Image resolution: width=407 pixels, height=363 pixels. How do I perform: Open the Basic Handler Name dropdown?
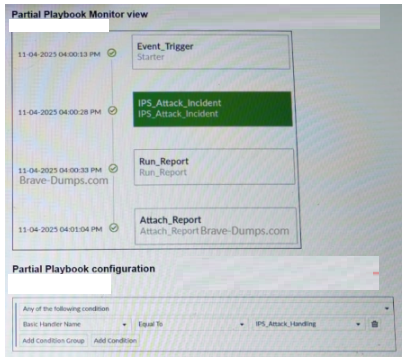[74, 324]
